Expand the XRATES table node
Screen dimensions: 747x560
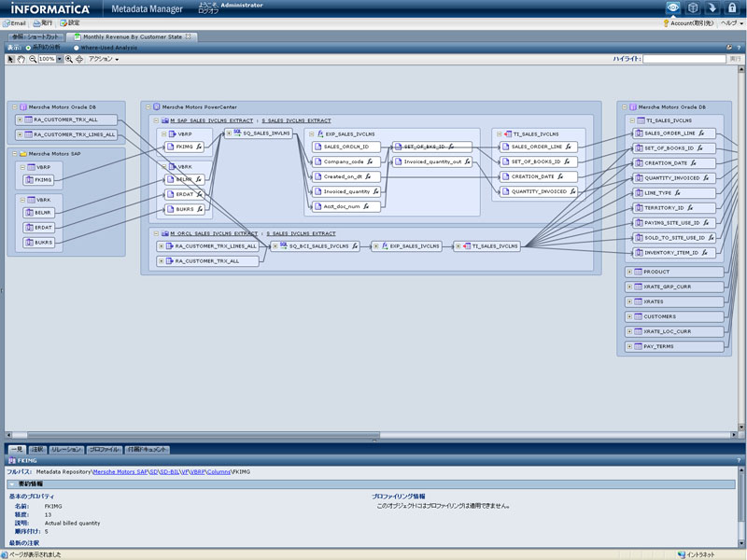coord(629,301)
